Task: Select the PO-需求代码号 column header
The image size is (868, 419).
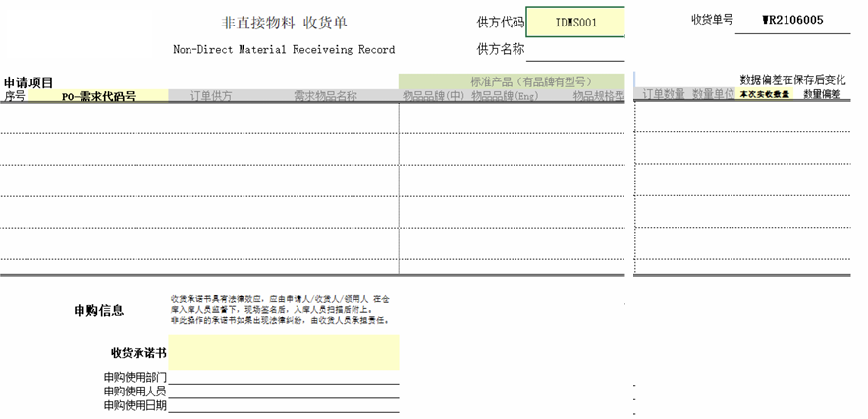Action: point(98,96)
